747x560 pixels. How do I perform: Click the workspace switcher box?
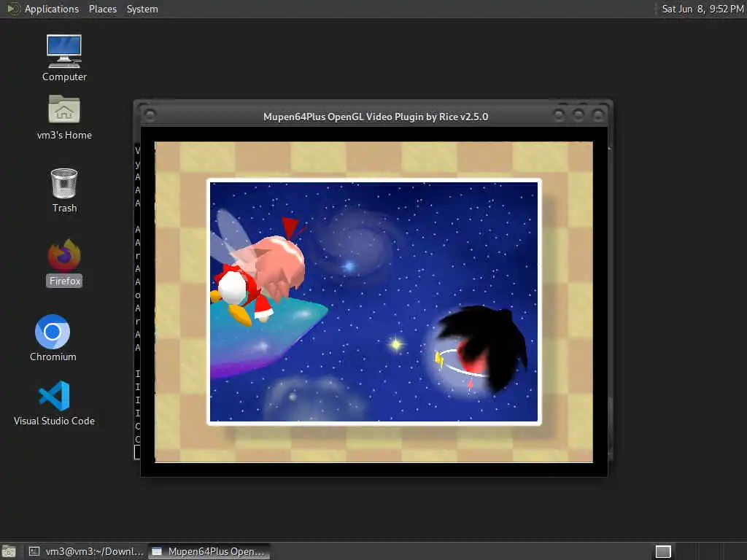coord(663,551)
